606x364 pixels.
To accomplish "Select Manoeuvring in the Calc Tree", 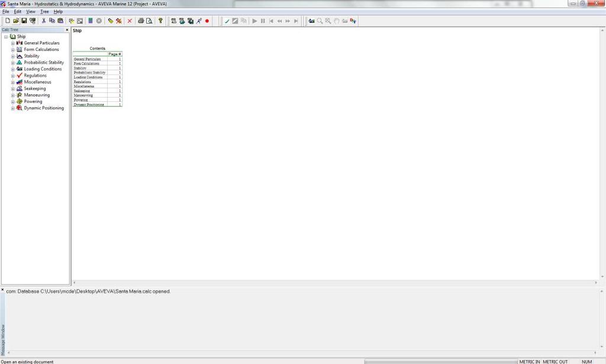I will [x=37, y=95].
